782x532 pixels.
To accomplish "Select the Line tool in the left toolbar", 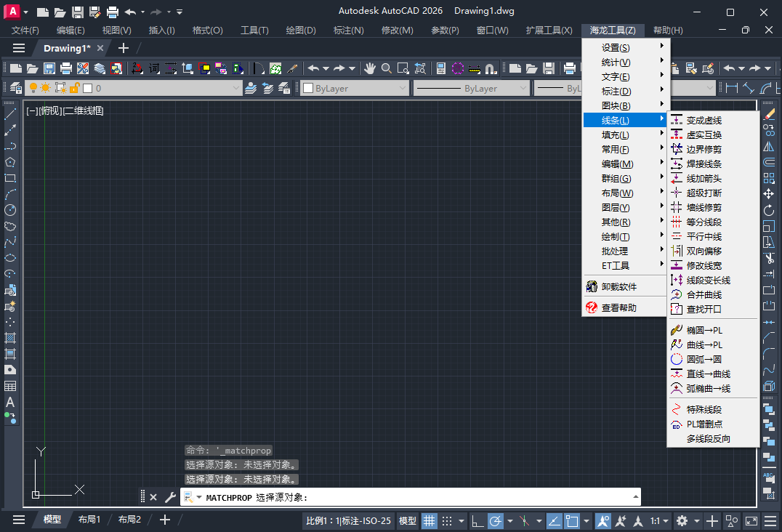I will pyautogui.click(x=9, y=115).
